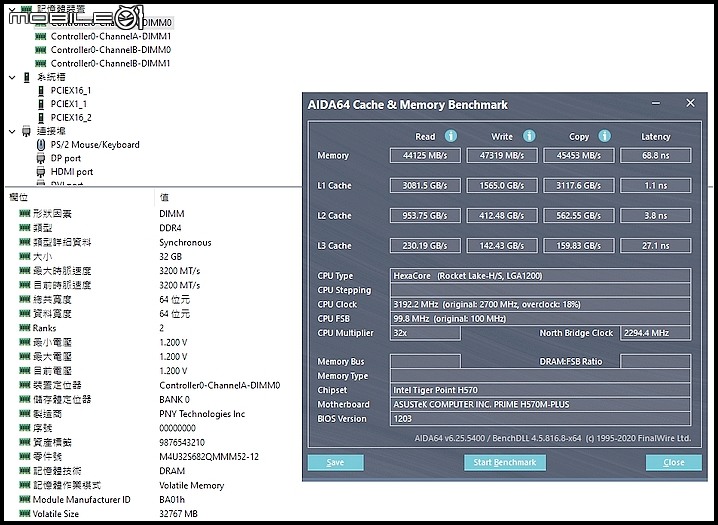Collapse the 系統槽 tree node
The width and height of the screenshot is (718, 525).
pyautogui.click(x=12, y=77)
